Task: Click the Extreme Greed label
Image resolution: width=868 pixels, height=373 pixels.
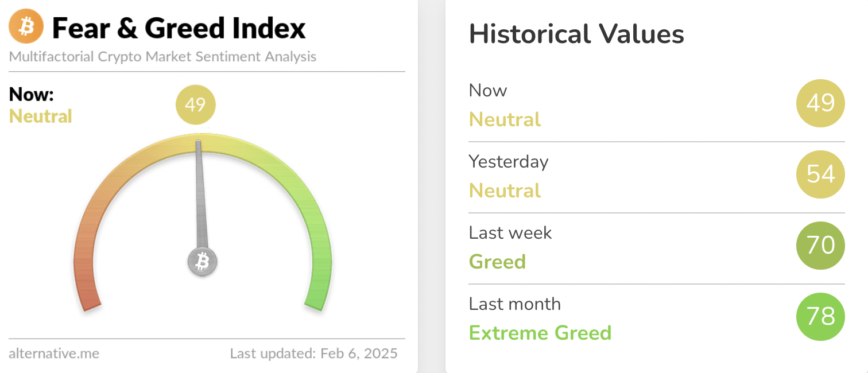Action: point(540,333)
